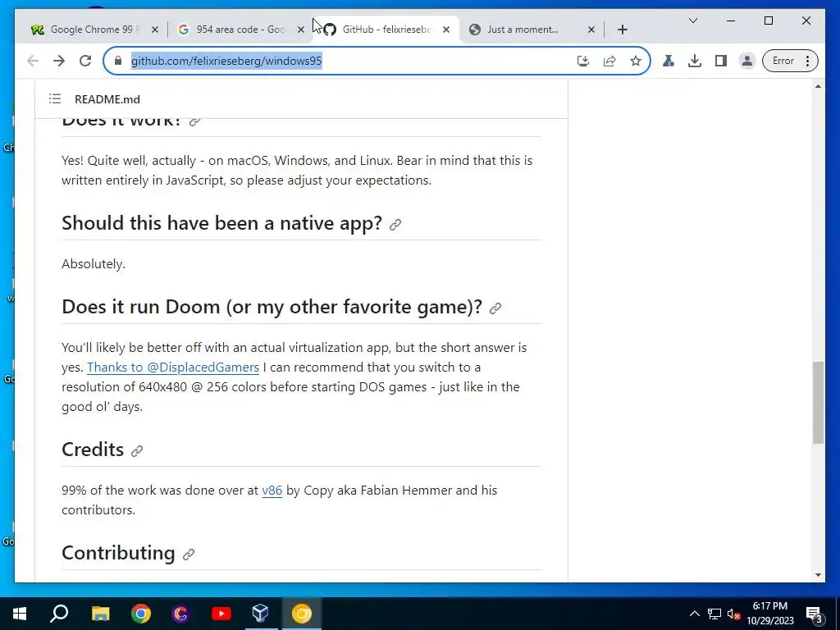Go back to the previous page
840x630 pixels.
[x=33, y=61]
